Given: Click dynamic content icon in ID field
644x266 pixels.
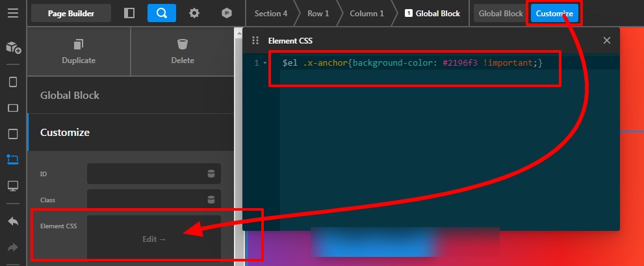Looking at the screenshot, I should pos(211,174).
